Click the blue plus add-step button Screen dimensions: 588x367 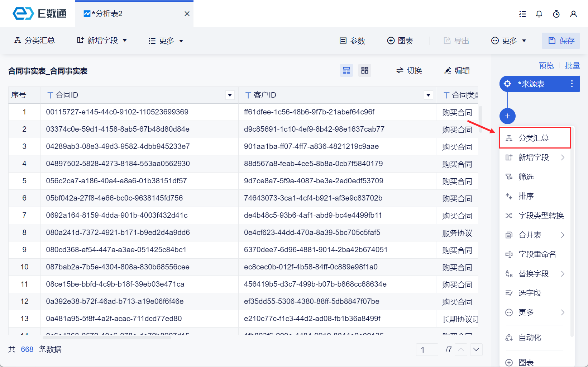click(x=507, y=116)
